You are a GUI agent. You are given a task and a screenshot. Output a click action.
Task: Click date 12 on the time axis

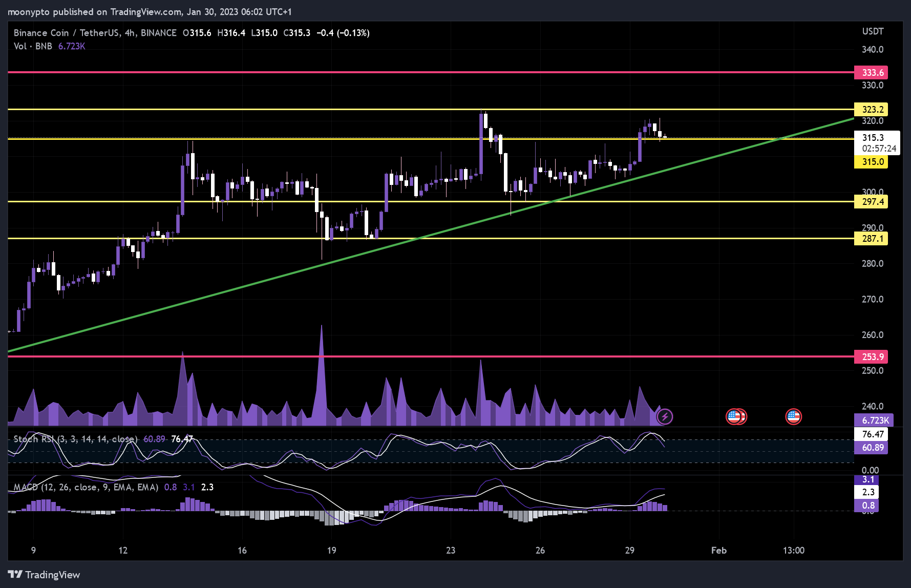coord(123,551)
